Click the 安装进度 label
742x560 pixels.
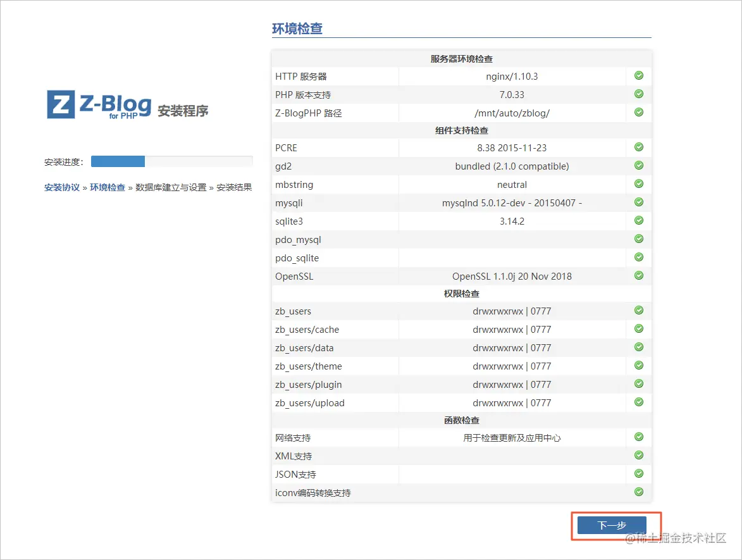pos(64,162)
